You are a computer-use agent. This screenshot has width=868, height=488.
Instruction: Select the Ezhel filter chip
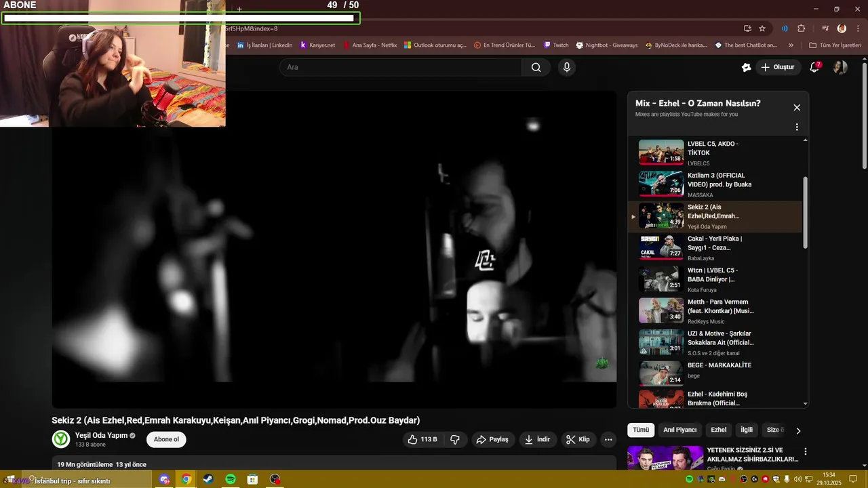719,430
